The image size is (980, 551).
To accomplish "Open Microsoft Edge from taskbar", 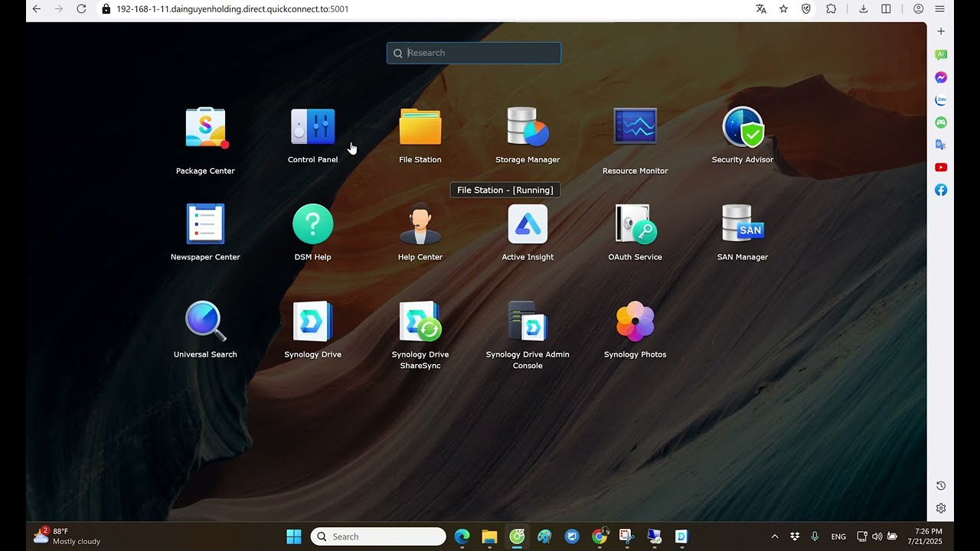I will coord(462,536).
